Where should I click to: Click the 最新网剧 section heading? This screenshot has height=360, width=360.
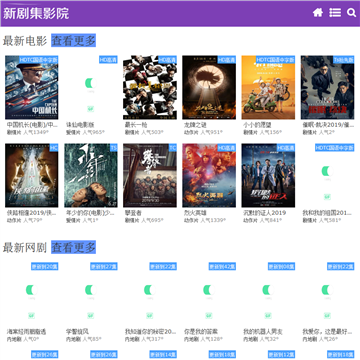click(x=25, y=247)
